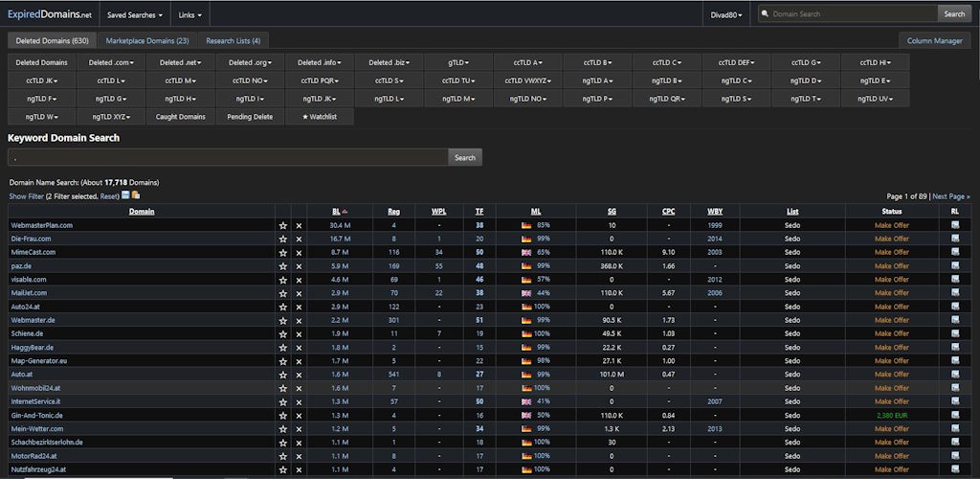Click the copy domains clipboard icon
This screenshot has width=980, height=479.
pos(136,195)
